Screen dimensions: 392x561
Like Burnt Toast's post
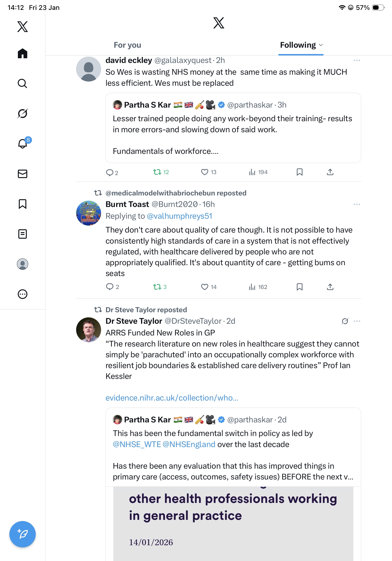tap(204, 287)
